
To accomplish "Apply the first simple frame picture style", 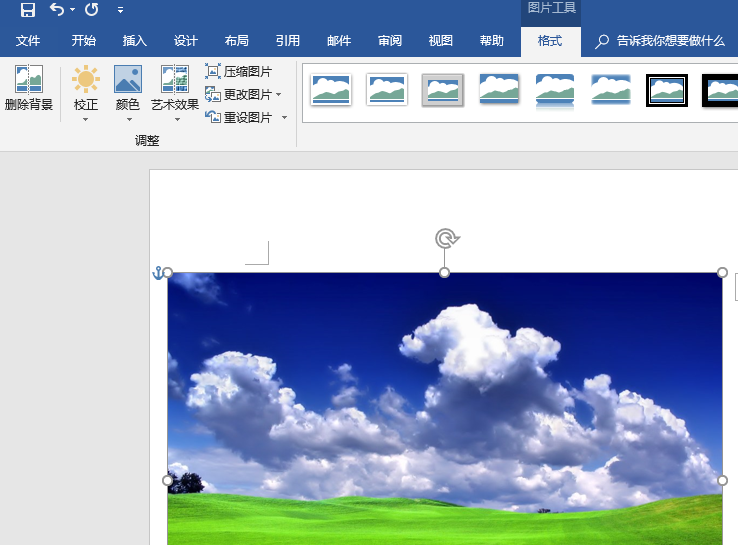I will 331,89.
